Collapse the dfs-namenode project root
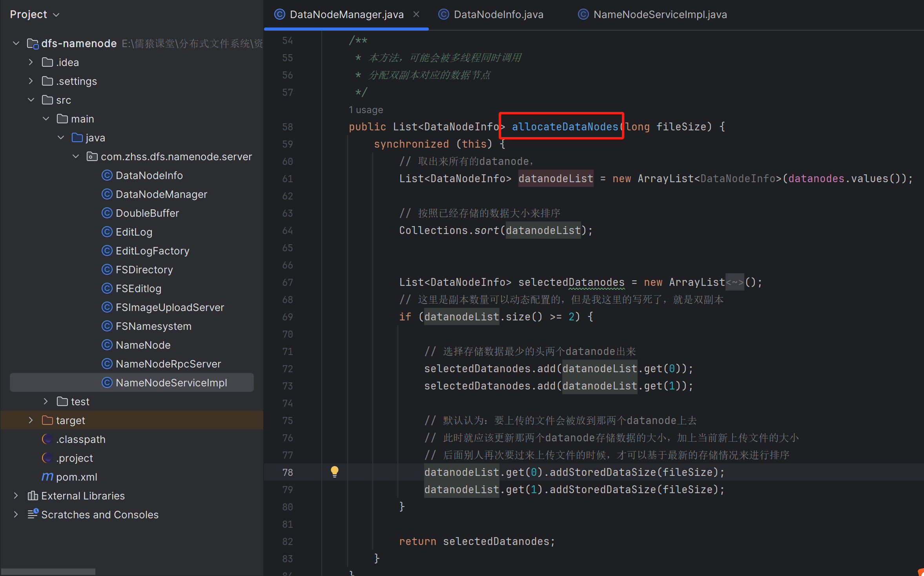 16,43
